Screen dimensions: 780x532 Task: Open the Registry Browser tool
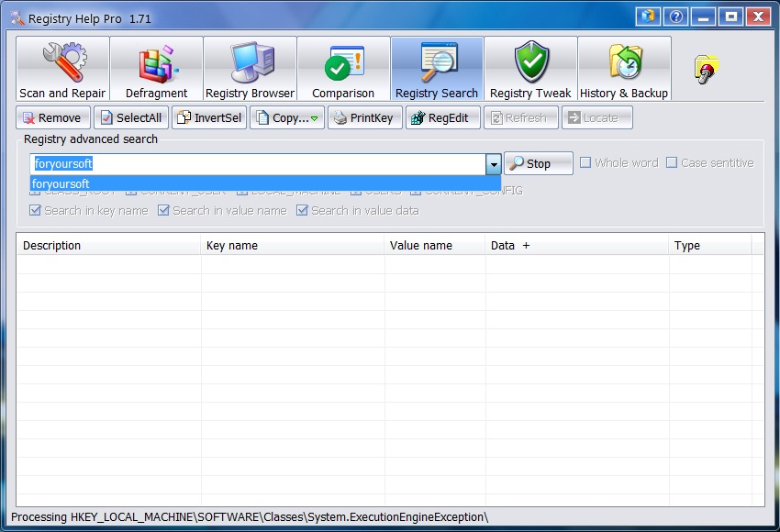point(250,69)
